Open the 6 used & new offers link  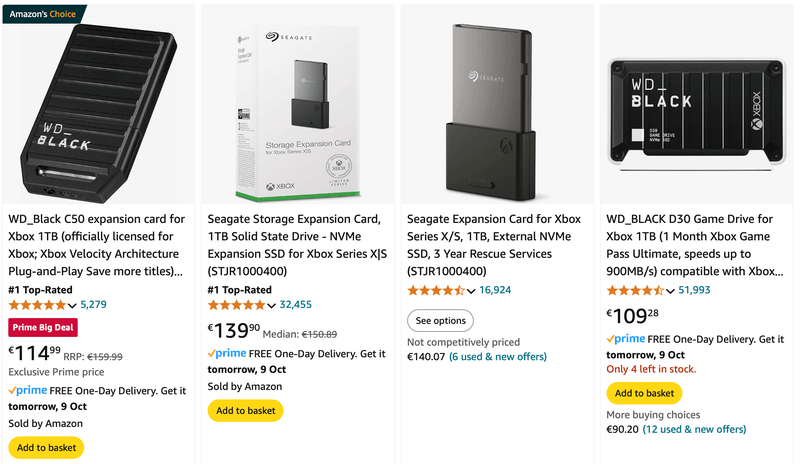point(497,356)
